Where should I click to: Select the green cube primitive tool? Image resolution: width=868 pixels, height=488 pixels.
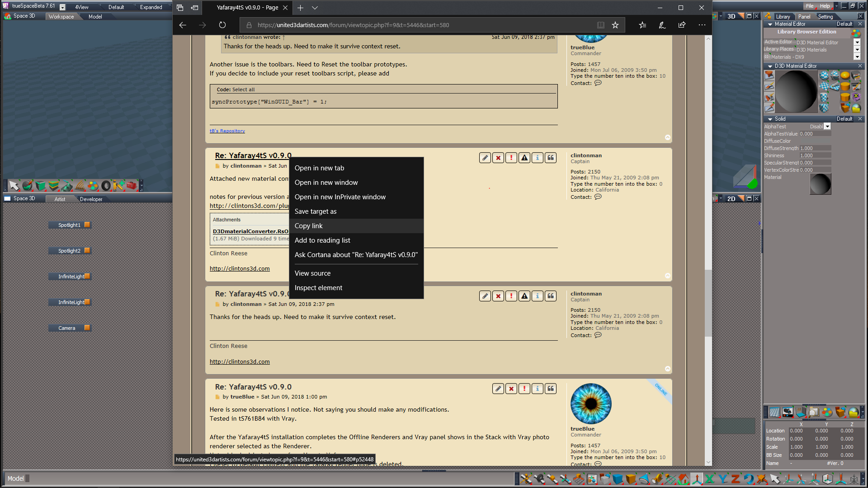[x=41, y=185]
